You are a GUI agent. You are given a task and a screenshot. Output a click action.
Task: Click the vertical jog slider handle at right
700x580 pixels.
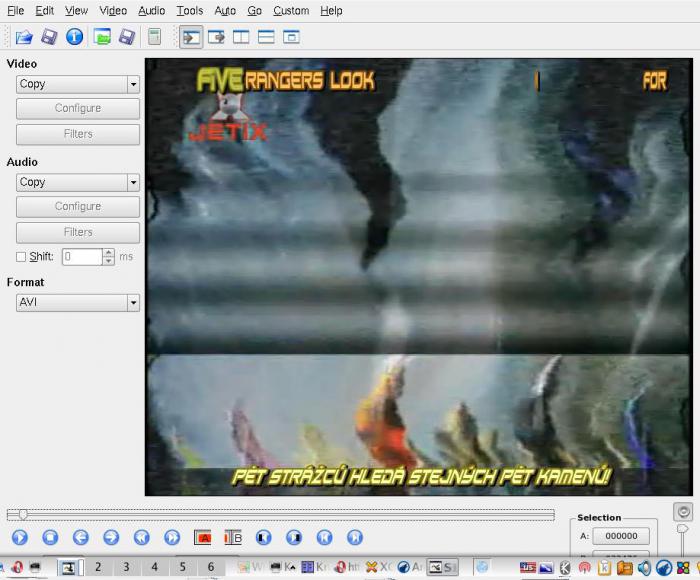683,530
